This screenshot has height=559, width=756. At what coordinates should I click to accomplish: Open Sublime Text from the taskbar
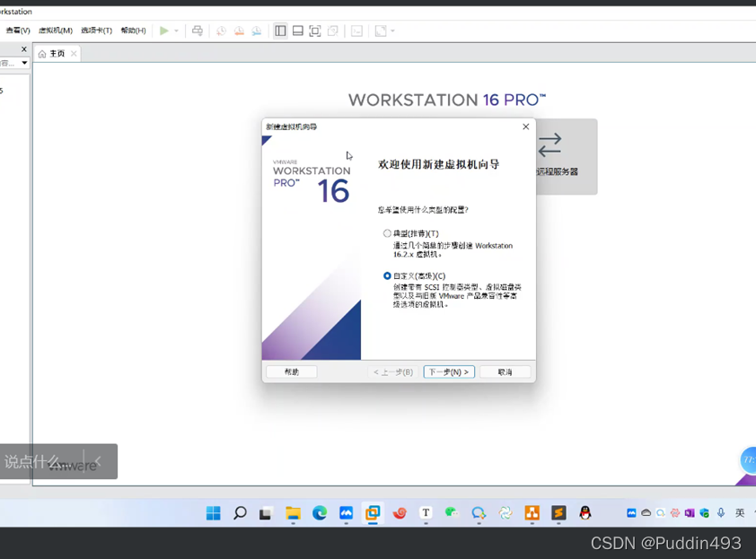pos(558,512)
